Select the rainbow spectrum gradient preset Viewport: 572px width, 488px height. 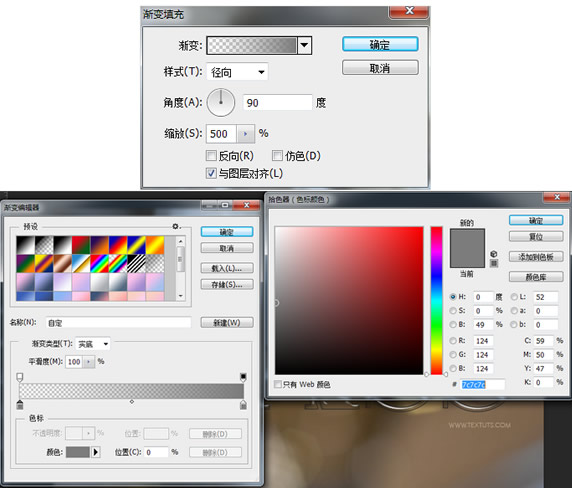[99, 263]
